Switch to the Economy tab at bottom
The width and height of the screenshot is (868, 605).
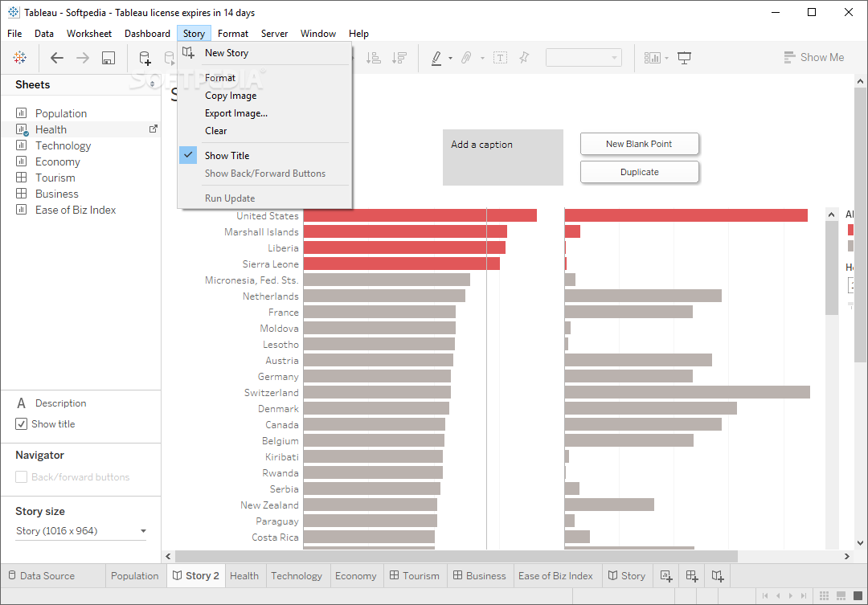[356, 575]
